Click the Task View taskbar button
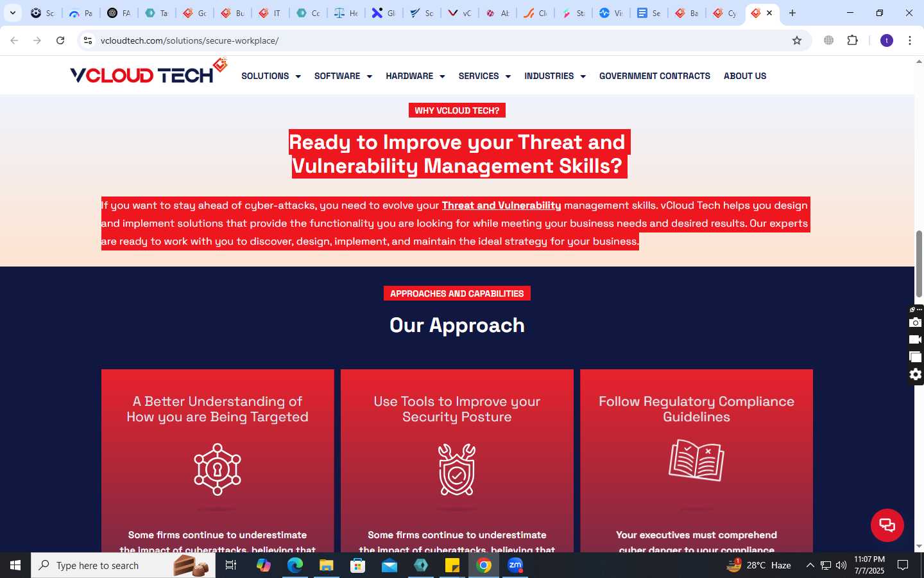 tap(231, 565)
